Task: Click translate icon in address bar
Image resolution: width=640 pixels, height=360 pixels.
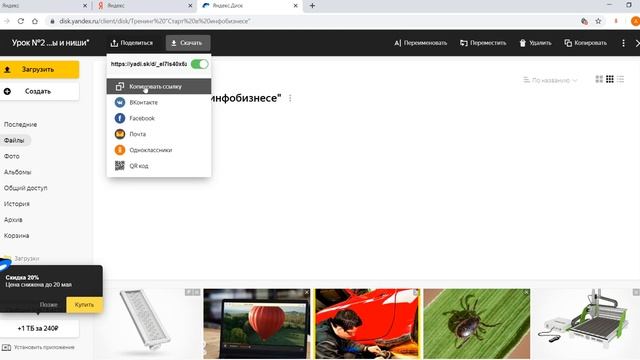Action: click(584, 21)
